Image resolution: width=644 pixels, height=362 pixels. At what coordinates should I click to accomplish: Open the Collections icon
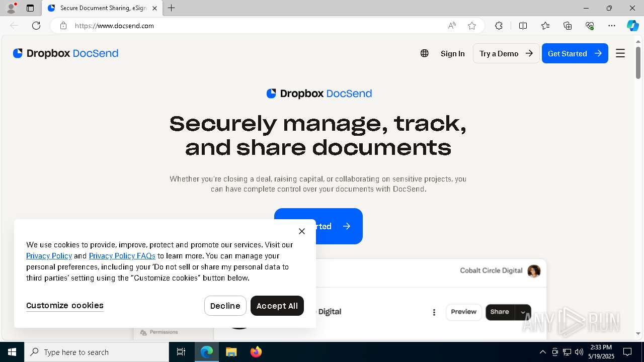pyautogui.click(x=568, y=26)
